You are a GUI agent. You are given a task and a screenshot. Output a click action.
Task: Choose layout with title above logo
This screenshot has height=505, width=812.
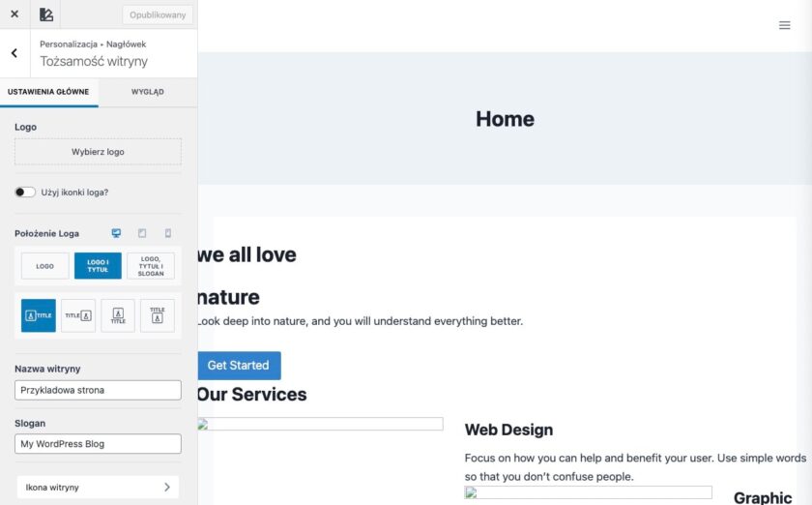click(x=158, y=315)
